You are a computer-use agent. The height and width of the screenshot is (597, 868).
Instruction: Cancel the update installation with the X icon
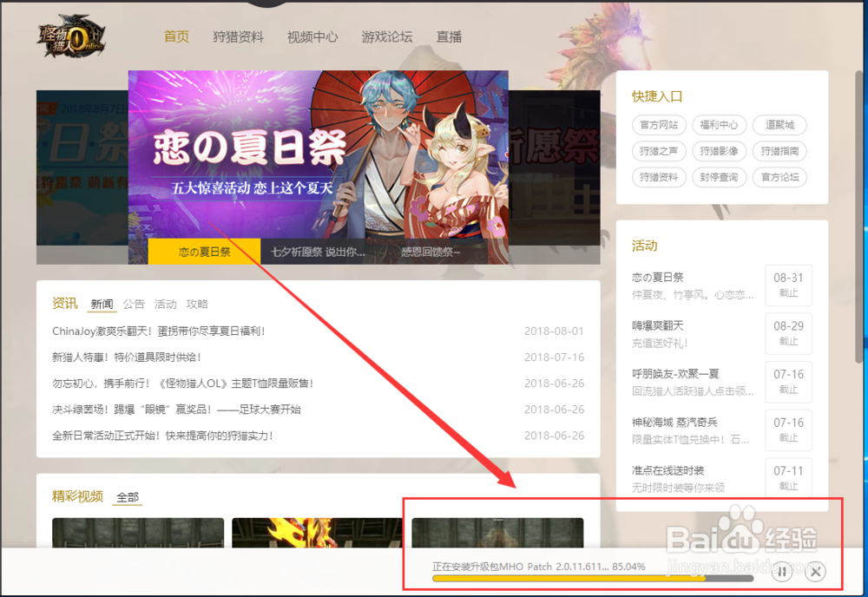tap(815, 572)
